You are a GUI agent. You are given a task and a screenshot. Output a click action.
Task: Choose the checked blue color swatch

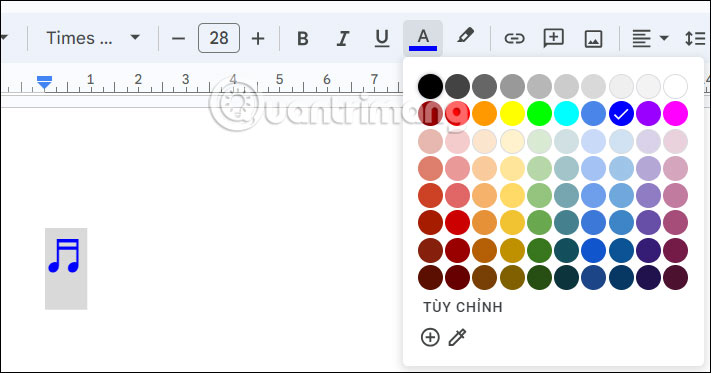click(621, 114)
